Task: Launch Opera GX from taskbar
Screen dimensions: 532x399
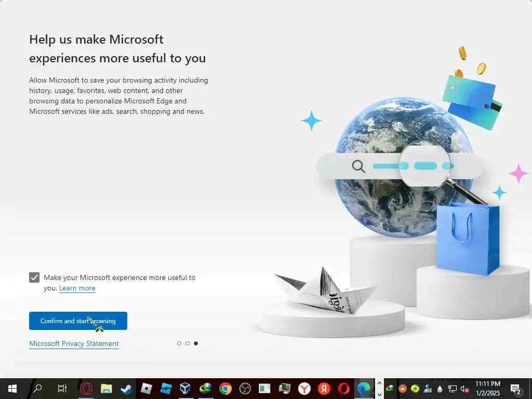Action: (x=86, y=388)
